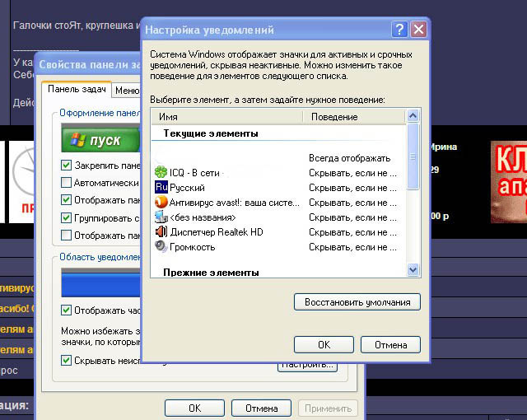Open behavior setting for Громкость row

pos(355,246)
